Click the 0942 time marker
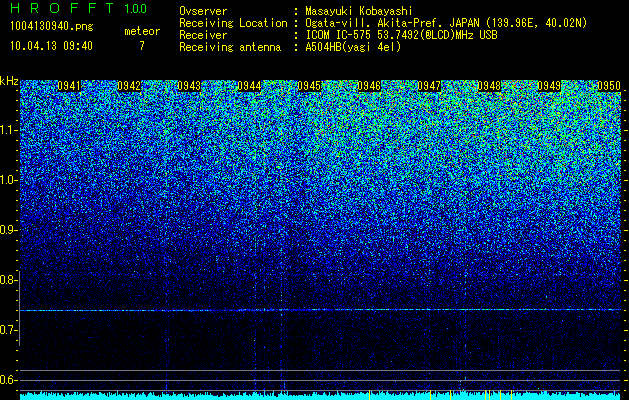The image size is (629, 400). (129, 86)
